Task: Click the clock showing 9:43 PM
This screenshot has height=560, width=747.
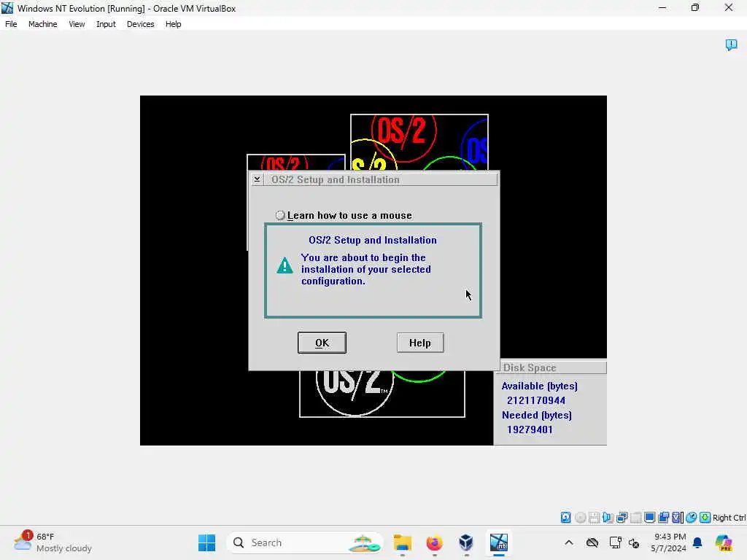Action: click(x=669, y=542)
